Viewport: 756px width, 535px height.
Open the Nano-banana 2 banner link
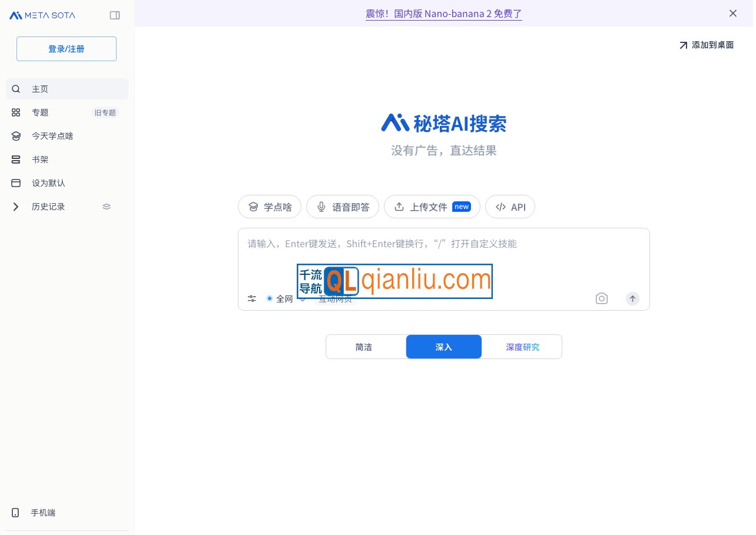[444, 13]
